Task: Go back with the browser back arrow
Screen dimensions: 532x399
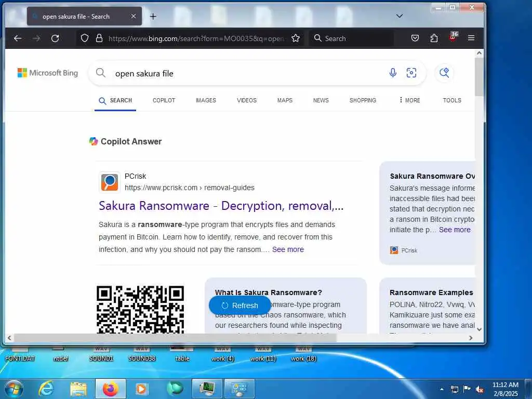Action: pyautogui.click(x=18, y=38)
